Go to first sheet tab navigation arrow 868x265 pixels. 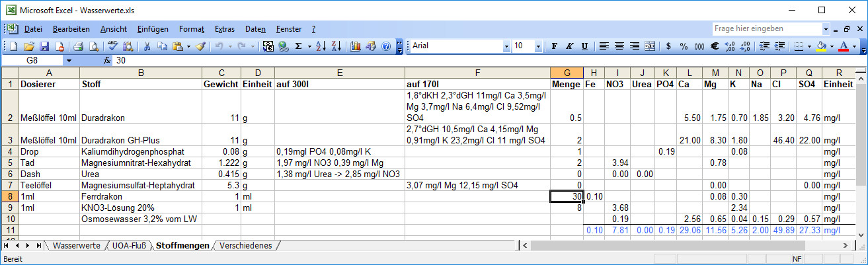[x=7, y=245]
